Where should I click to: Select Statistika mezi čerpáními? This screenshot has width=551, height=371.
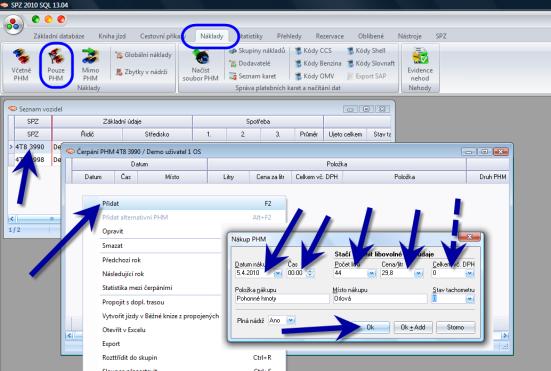[x=137, y=288]
